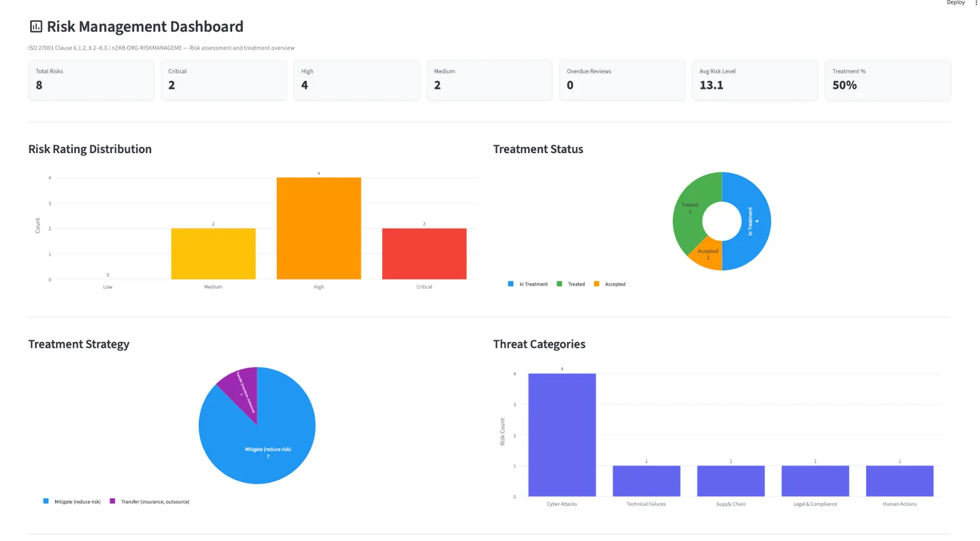
Task: Click the Cyber Attacks bar in Threat Categories
Action: pos(562,435)
